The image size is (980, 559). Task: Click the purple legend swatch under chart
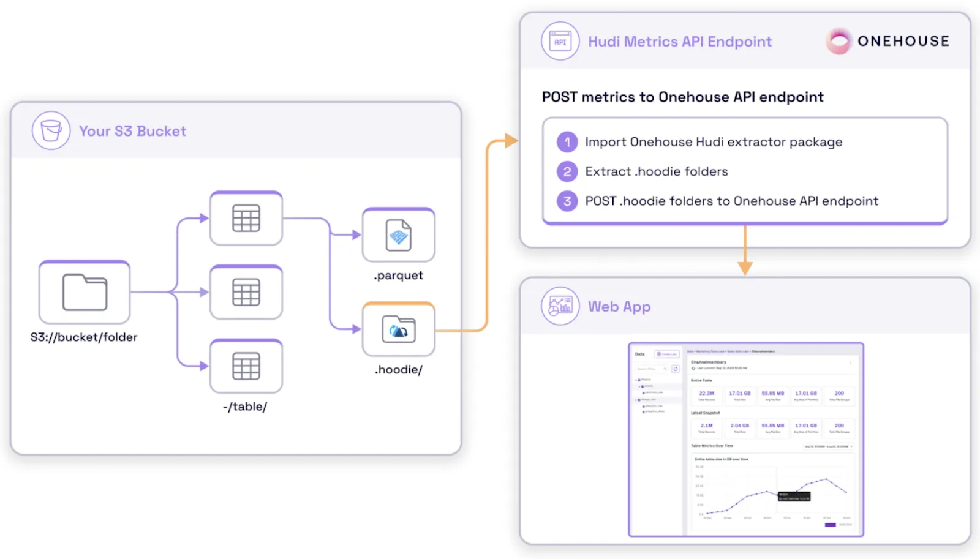(831, 525)
